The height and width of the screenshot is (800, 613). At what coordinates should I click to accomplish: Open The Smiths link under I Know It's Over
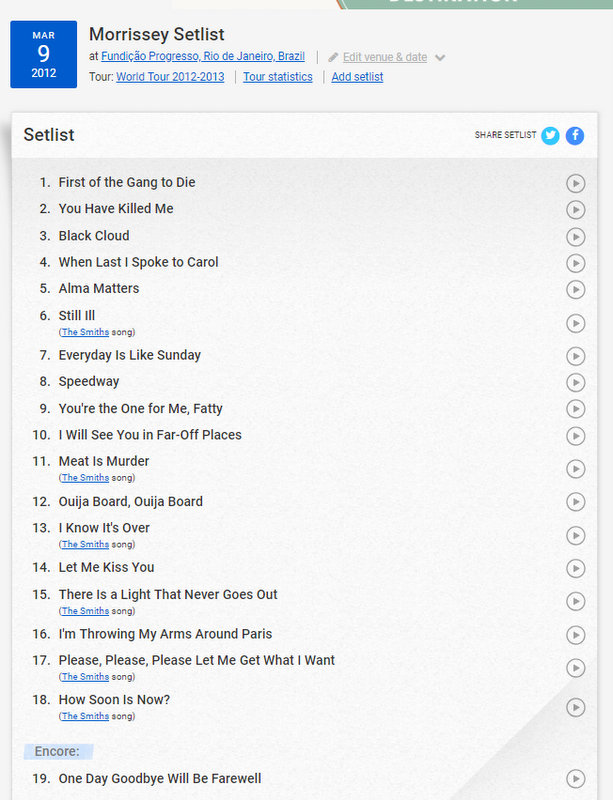[85, 544]
